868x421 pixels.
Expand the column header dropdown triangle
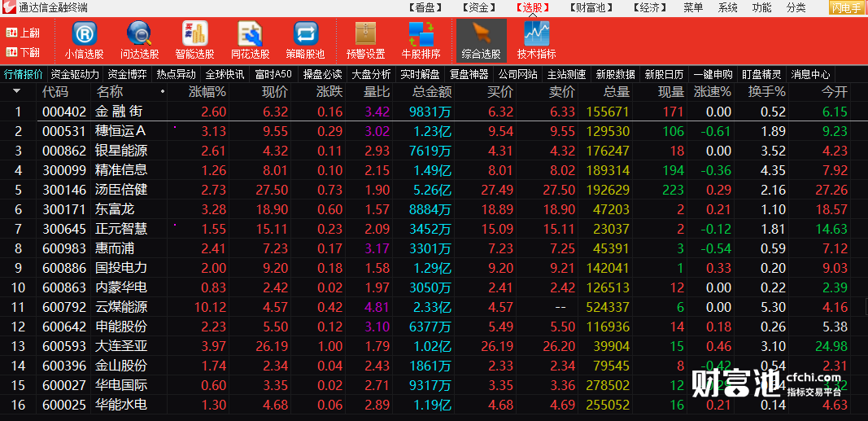click(x=16, y=91)
